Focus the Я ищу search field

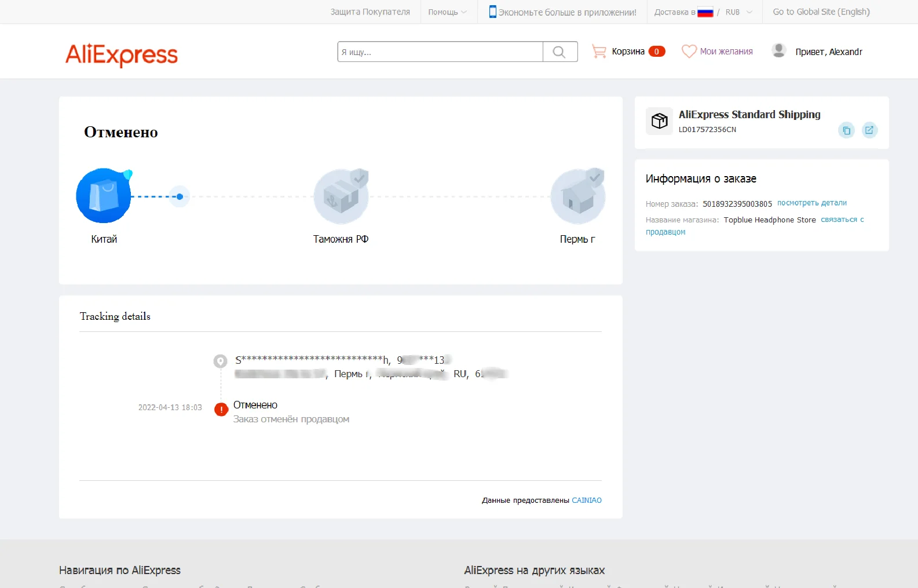point(440,52)
